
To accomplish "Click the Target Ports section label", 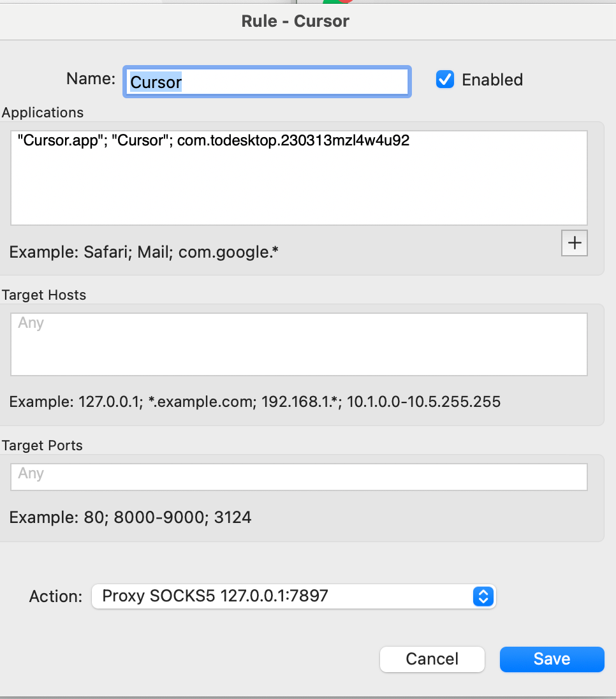I will [42, 445].
